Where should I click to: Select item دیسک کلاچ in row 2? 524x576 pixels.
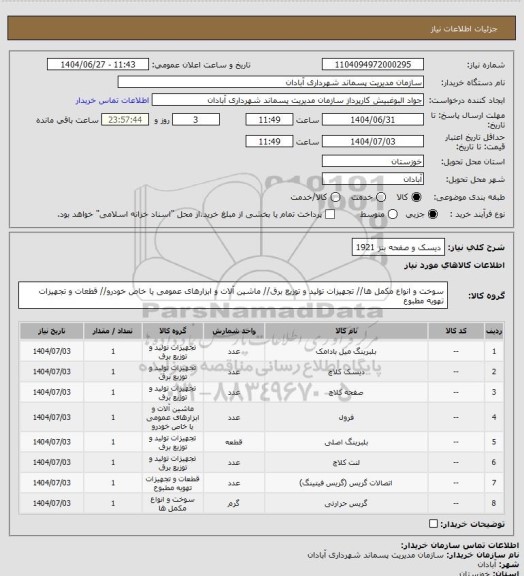346,372
